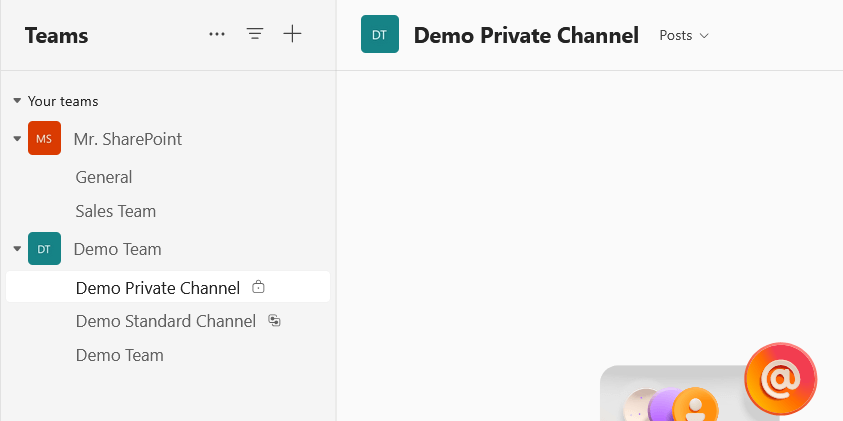This screenshot has width=843, height=421.
Task: Click the DT avatar in channel header
Action: (380, 34)
